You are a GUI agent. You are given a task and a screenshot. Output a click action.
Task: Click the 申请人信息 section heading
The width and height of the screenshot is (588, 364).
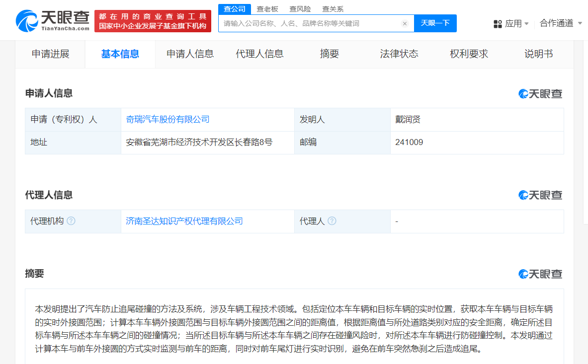[49, 93]
